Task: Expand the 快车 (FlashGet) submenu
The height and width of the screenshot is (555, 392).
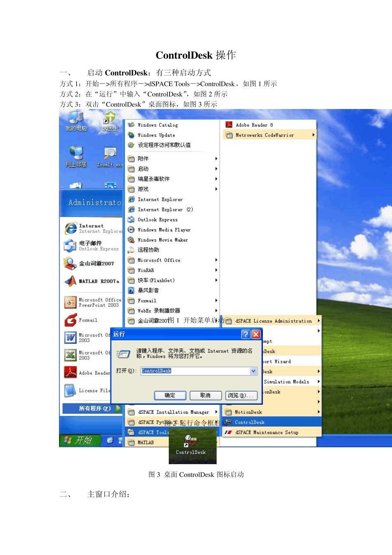Action: click(172, 280)
